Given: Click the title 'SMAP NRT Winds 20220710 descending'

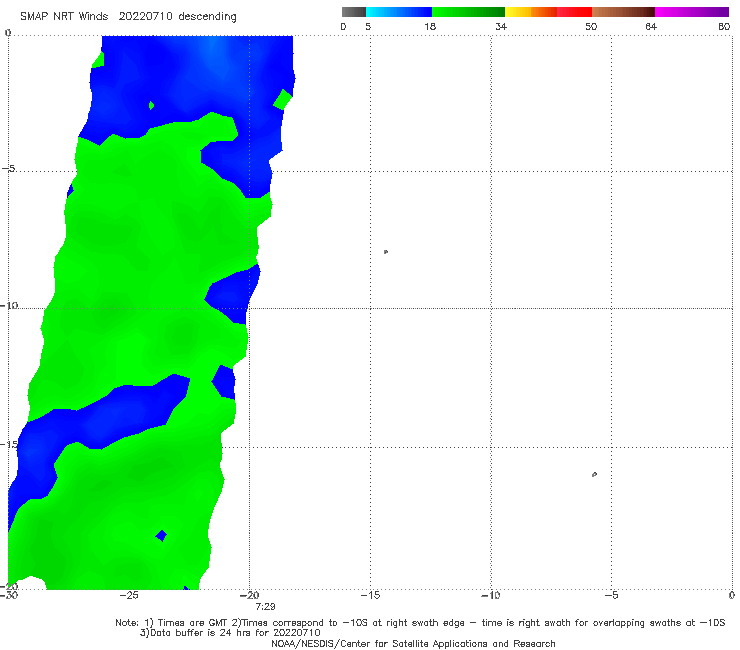Looking at the screenshot, I should tap(128, 16).
